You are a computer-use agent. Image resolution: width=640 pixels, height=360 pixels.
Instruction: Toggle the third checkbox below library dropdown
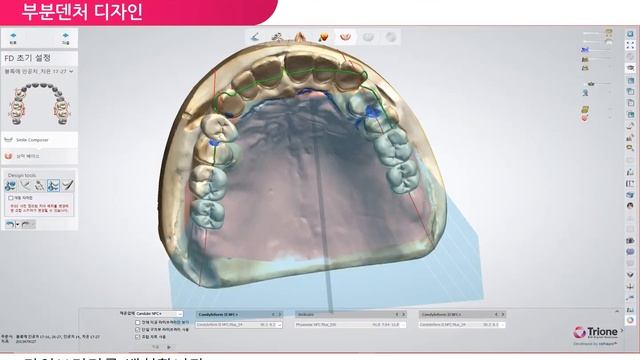pos(138,337)
